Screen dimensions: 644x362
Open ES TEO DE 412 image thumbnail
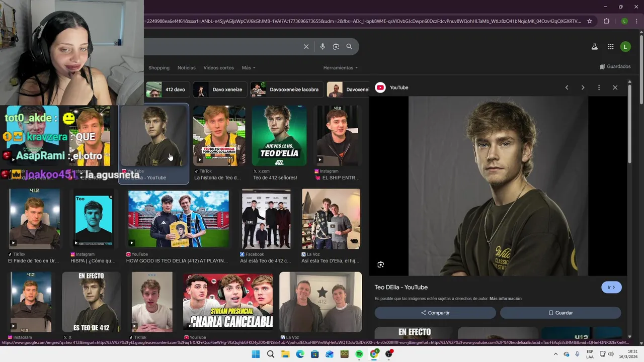91,302
